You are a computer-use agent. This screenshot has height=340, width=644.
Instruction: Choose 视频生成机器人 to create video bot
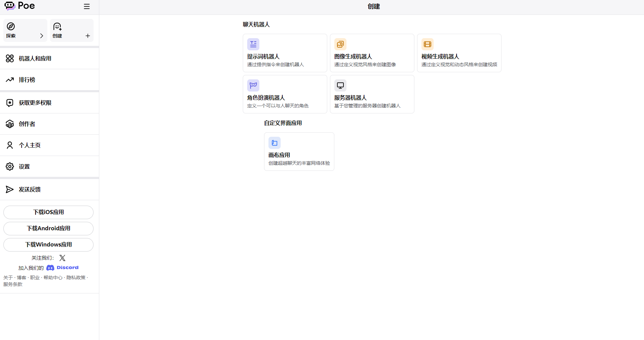pyautogui.click(x=459, y=53)
